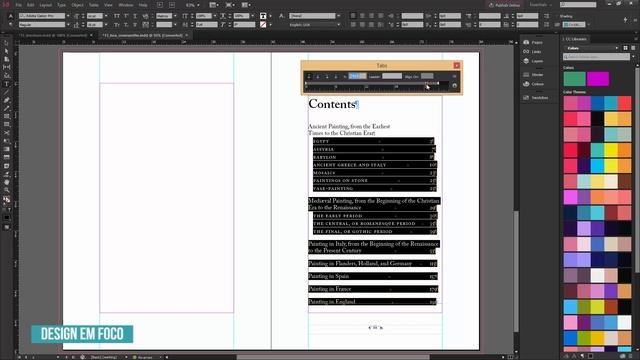Open the View Options dropdown
This screenshot has height=360, width=640.
pos(213,5)
